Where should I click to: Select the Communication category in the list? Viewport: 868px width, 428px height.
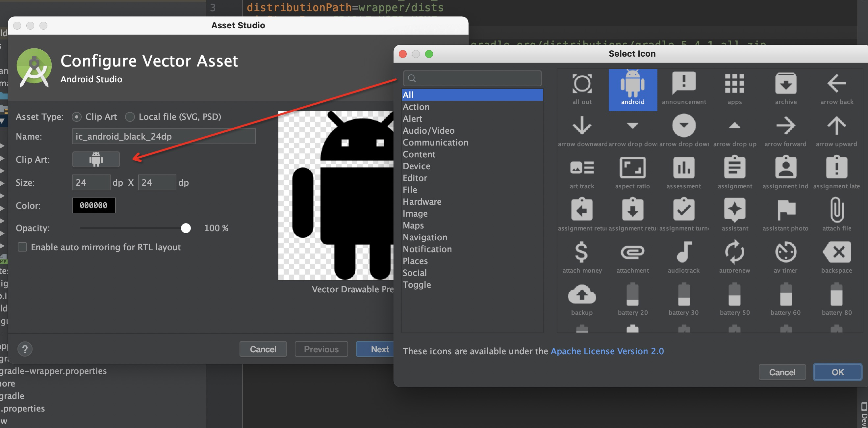[x=435, y=142]
